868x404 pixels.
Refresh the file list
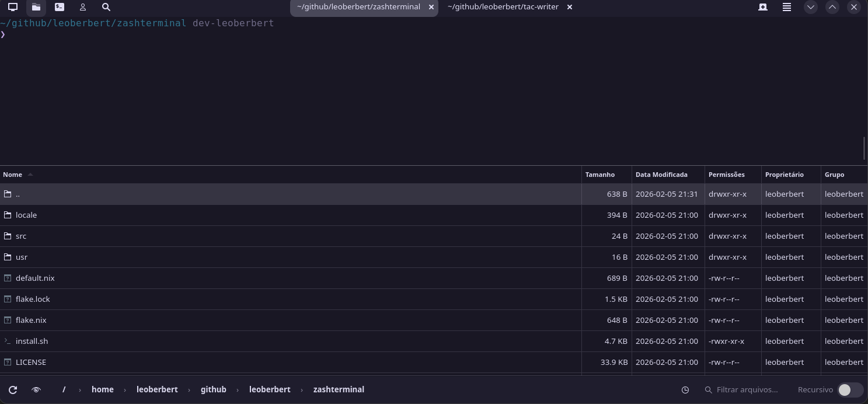point(13,389)
